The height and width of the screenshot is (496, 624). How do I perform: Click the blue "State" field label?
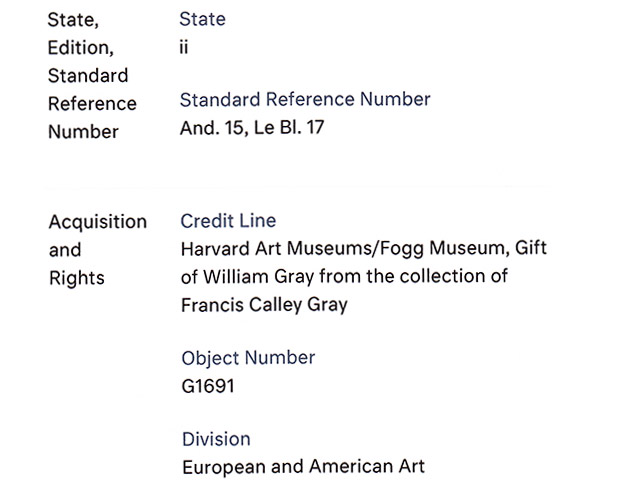click(202, 19)
